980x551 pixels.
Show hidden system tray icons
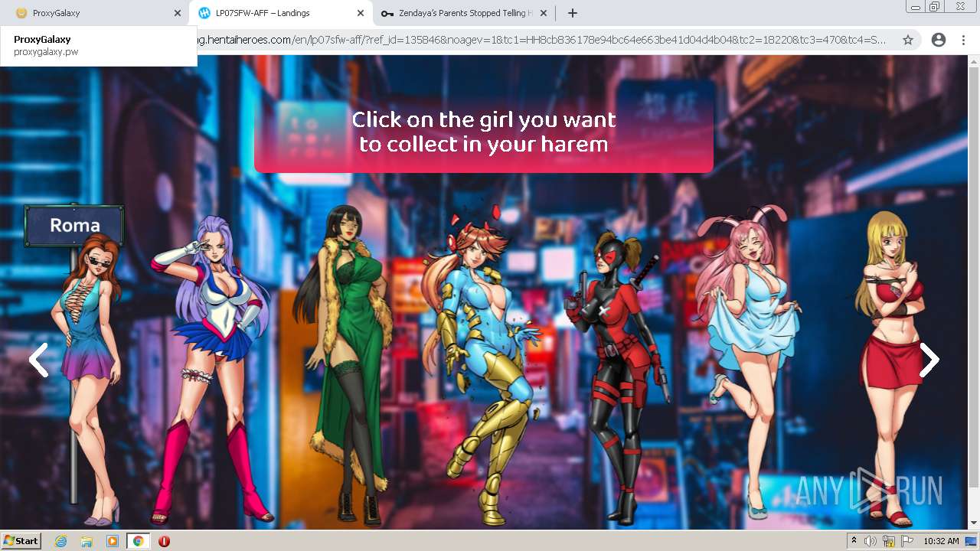click(x=854, y=541)
